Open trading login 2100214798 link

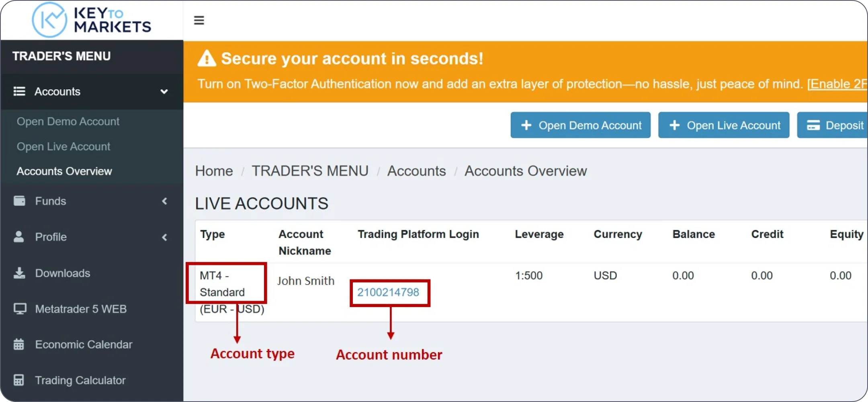388,292
